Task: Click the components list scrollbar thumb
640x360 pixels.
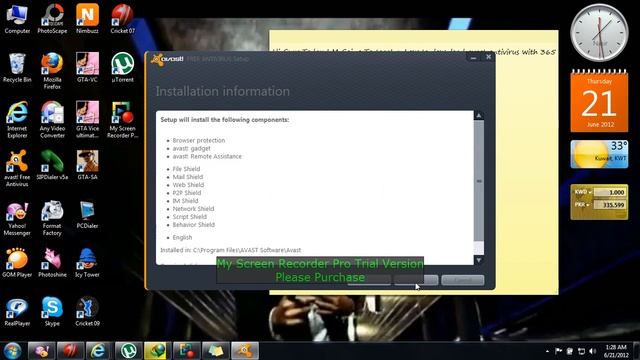Action: coord(479,181)
